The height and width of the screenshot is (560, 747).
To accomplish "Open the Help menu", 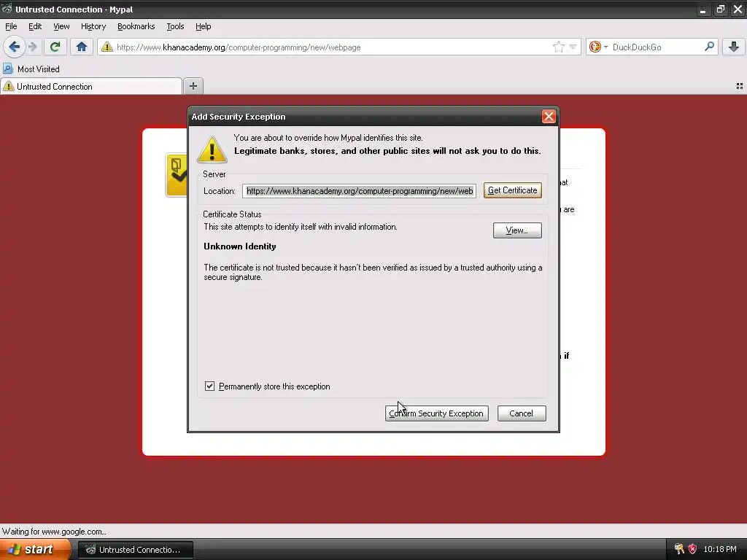I will click(x=203, y=27).
